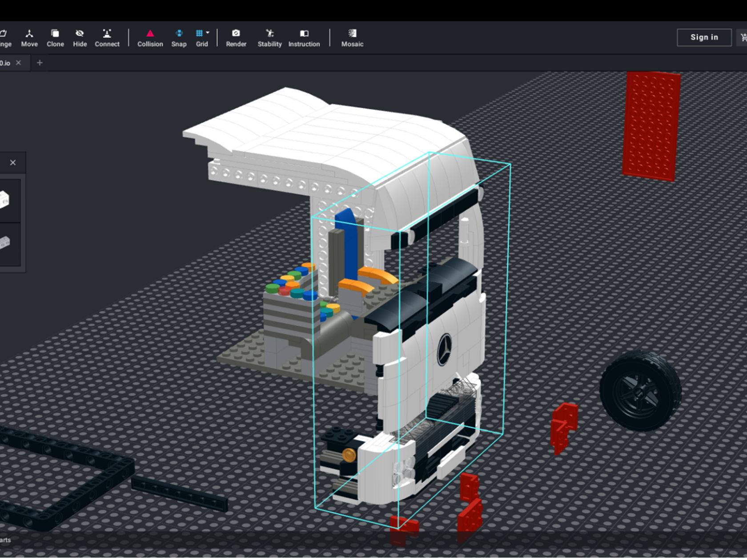The width and height of the screenshot is (747, 560).
Task: Open the add-to-cart icon
Action: [x=743, y=37]
